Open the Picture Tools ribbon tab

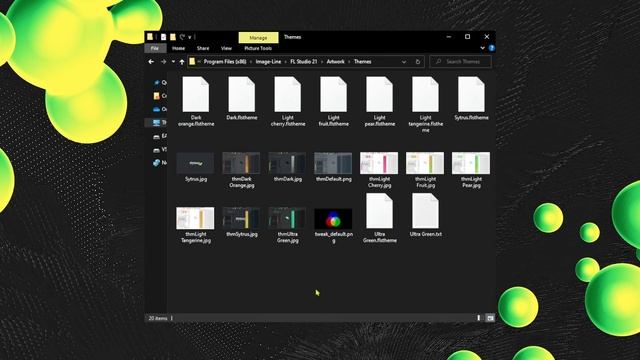click(258, 48)
